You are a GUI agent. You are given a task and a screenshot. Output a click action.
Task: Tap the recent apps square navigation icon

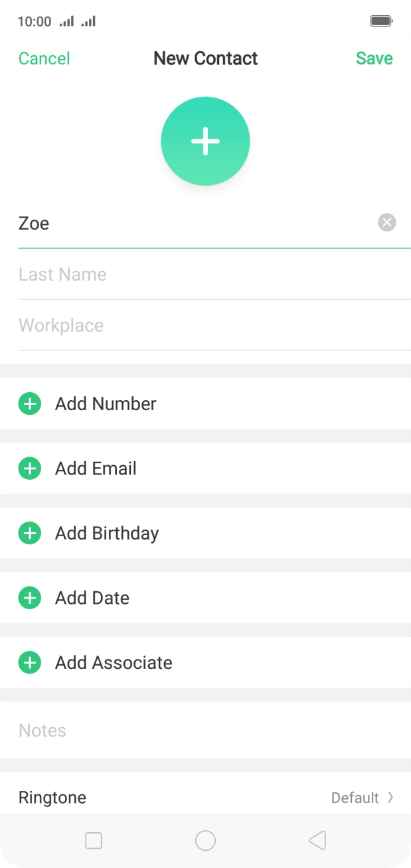pos(93,840)
